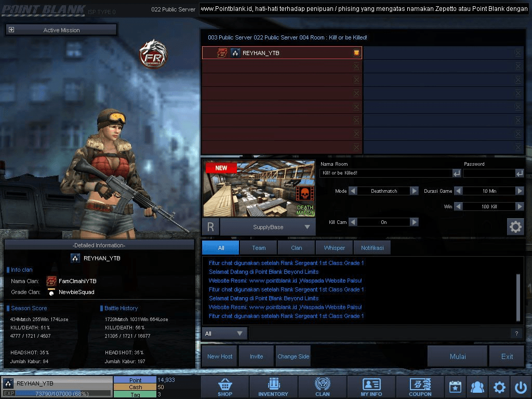Close the first blue team slot
Image resolution: width=532 pixels, height=399 pixels.
518,52
